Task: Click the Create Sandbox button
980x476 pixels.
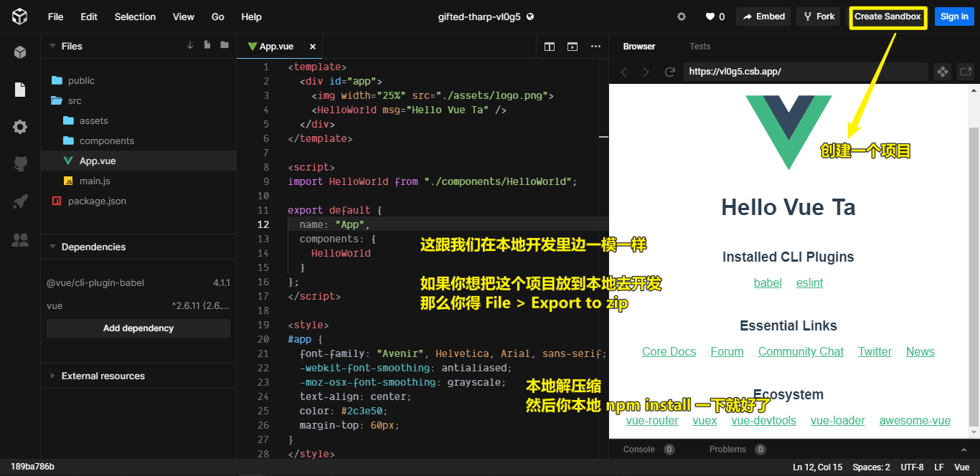Action: 888,16
